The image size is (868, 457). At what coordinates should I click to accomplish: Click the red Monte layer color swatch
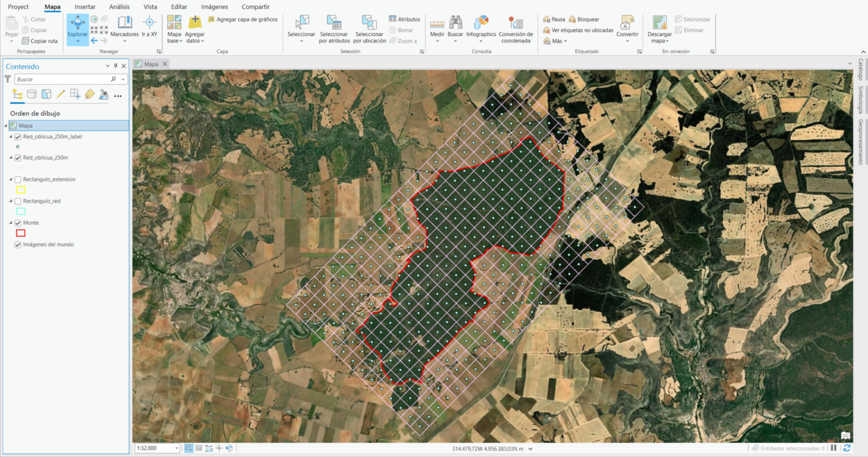pos(21,232)
